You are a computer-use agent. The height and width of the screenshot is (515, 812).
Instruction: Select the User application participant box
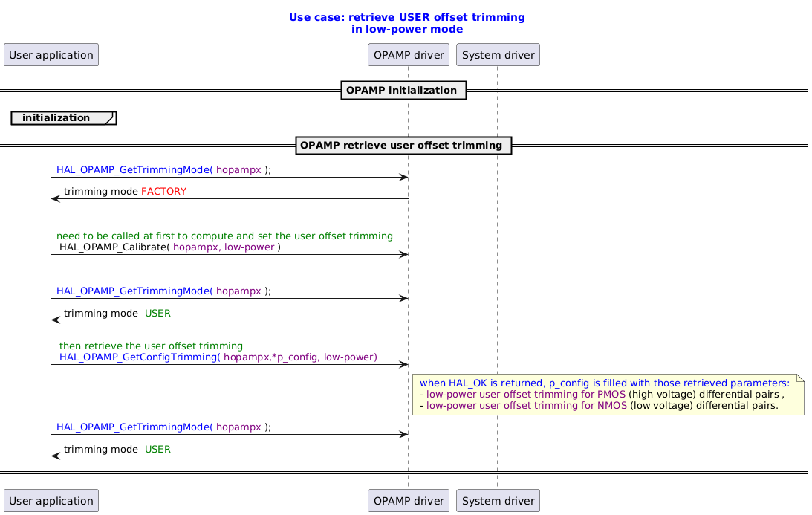point(51,54)
